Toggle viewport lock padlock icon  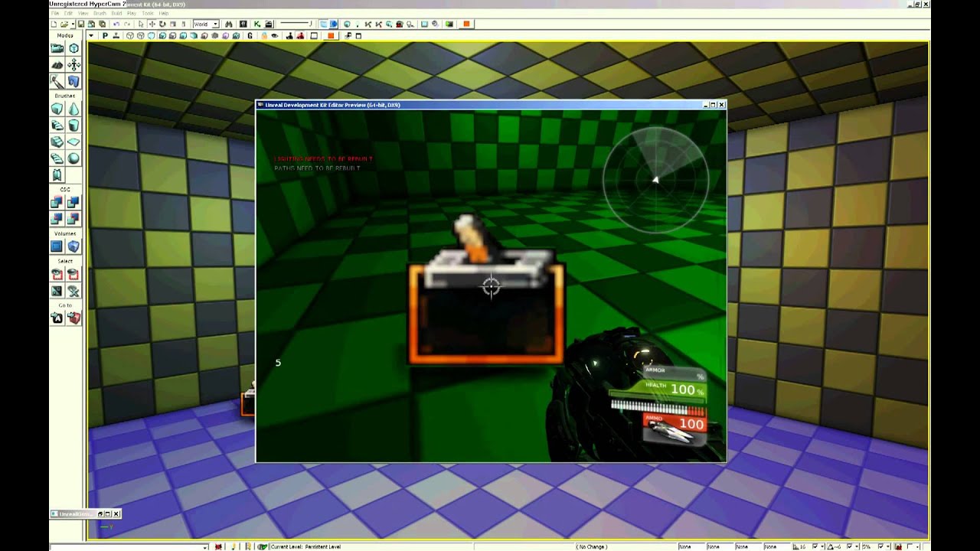pyautogui.click(x=264, y=36)
